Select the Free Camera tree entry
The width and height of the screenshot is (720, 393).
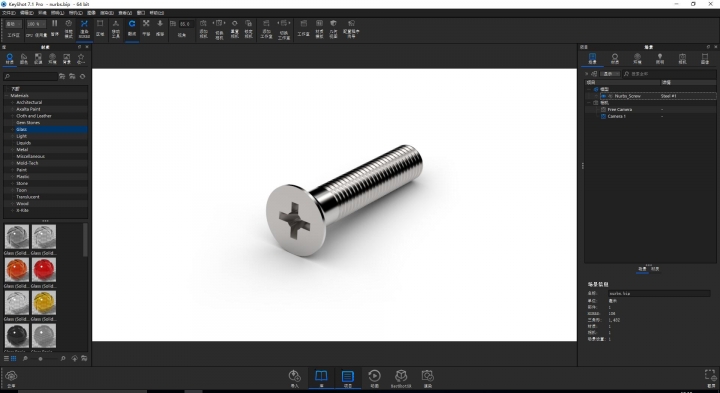point(619,110)
